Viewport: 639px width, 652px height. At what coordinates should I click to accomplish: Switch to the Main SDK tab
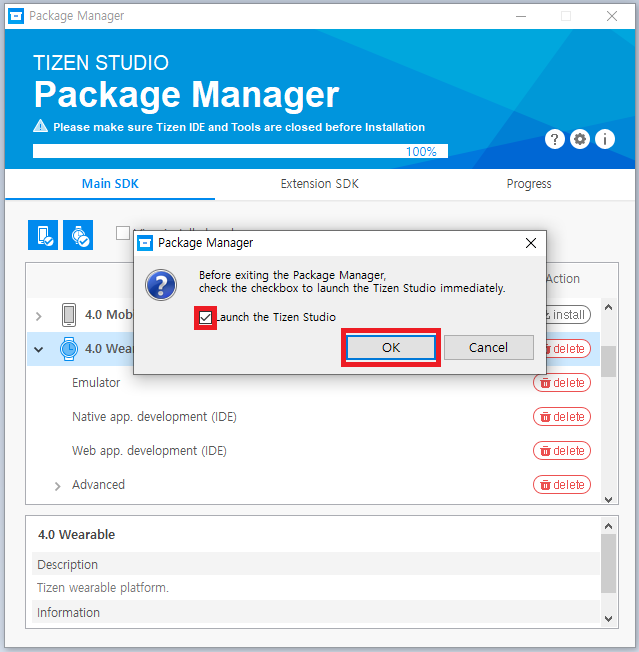[110, 184]
